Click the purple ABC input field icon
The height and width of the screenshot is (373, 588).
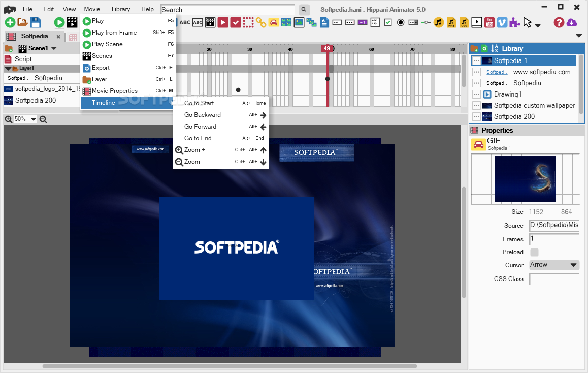click(x=362, y=22)
